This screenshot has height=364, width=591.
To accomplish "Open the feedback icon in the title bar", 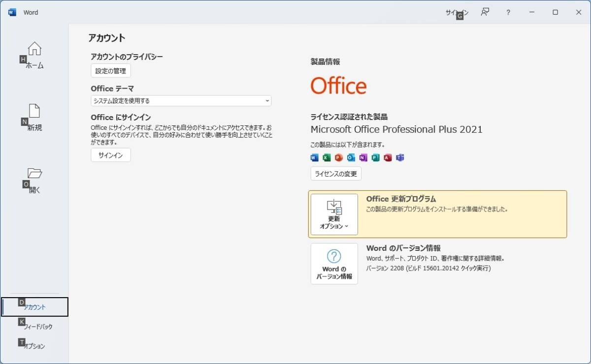I will [x=485, y=12].
